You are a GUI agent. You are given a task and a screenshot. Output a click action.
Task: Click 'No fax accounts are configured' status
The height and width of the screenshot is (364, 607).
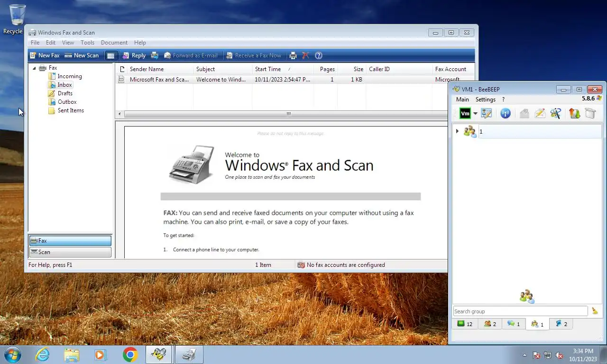[x=346, y=265]
